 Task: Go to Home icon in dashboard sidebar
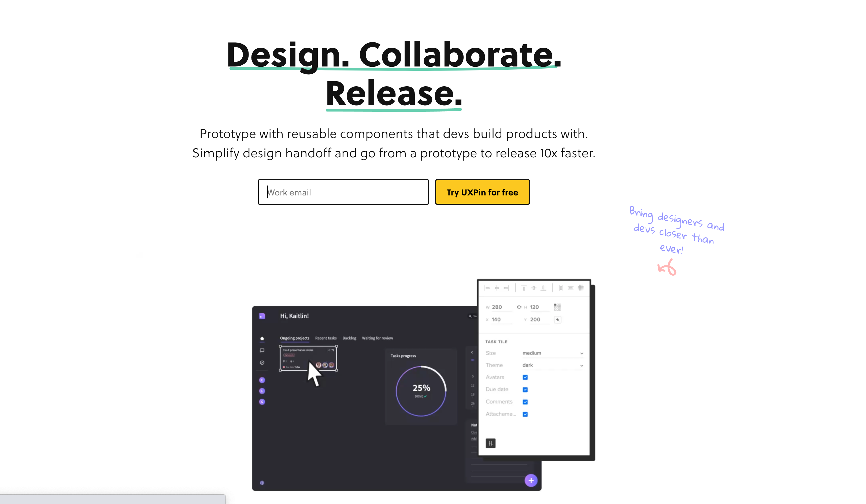click(262, 339)
